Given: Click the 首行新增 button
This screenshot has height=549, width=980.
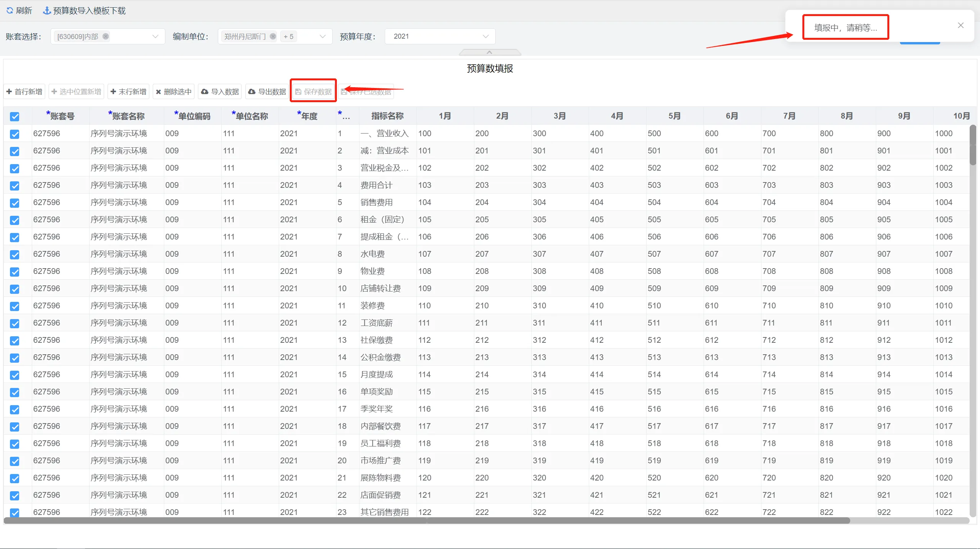Looking at the screenshot, I should [x=24, y=92].
